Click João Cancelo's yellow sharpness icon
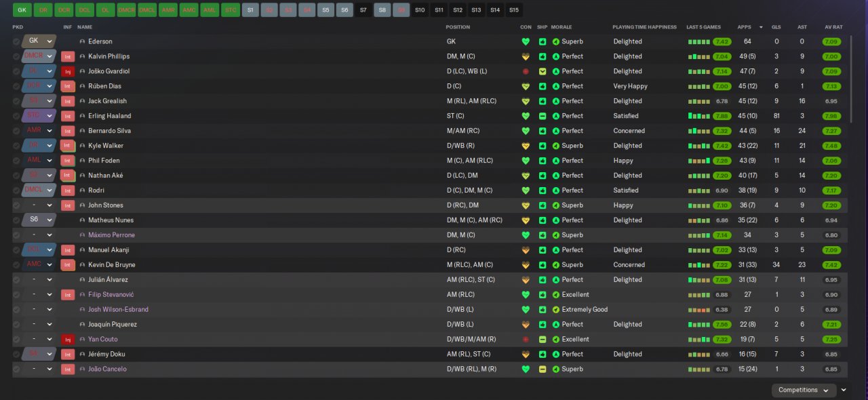 coord(542,369)
